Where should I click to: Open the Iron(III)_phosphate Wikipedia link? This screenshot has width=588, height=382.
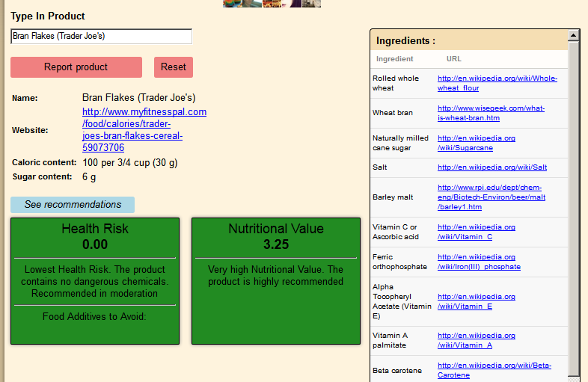(x=479, y=262)
